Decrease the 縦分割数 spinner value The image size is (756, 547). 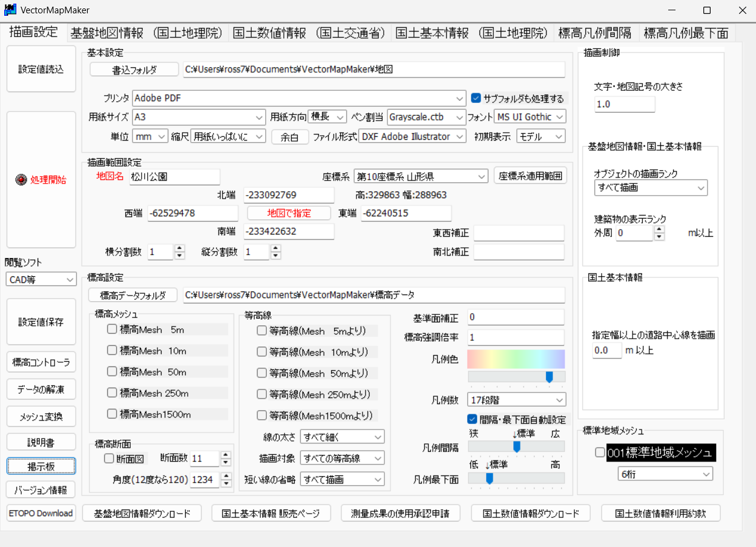(275, 256)
